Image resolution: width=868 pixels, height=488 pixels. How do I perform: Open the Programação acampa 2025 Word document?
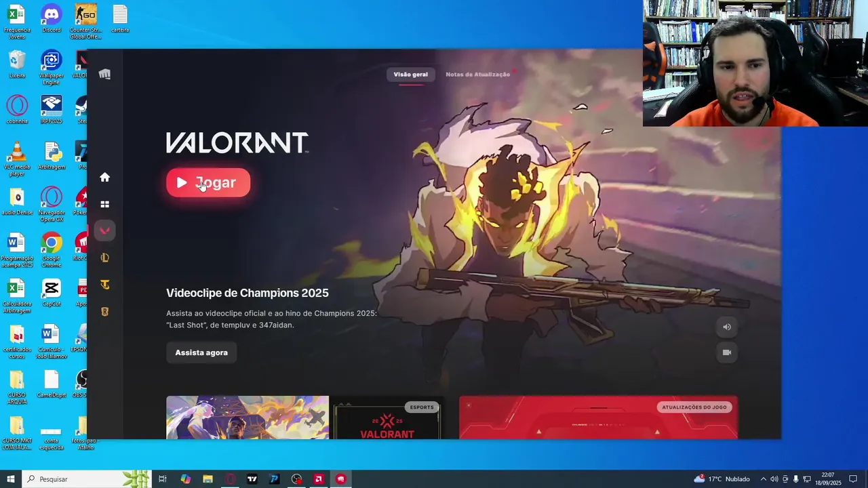[x=17, y=250]
